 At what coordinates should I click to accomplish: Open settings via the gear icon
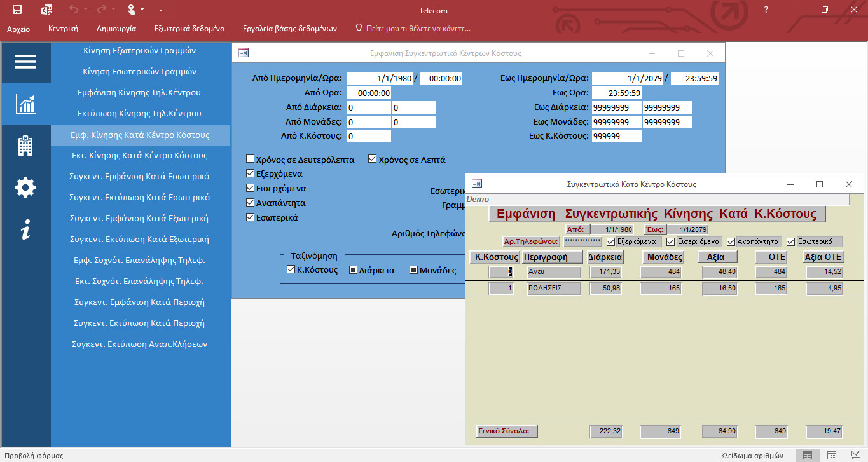(25, 187)
